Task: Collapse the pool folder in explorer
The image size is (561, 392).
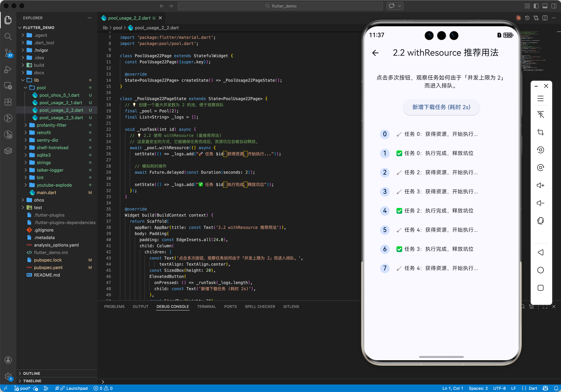Action: click(x=41, y=87)
